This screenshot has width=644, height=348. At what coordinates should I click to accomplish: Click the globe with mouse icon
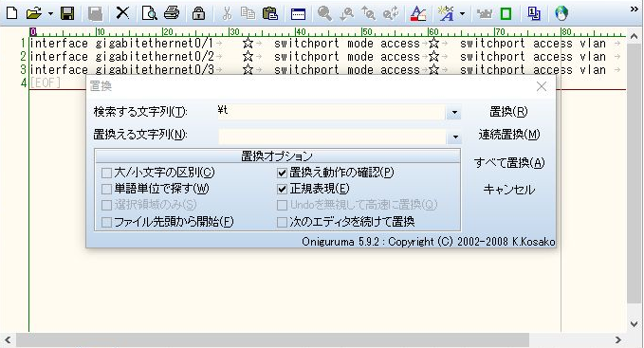pos(561,13)
